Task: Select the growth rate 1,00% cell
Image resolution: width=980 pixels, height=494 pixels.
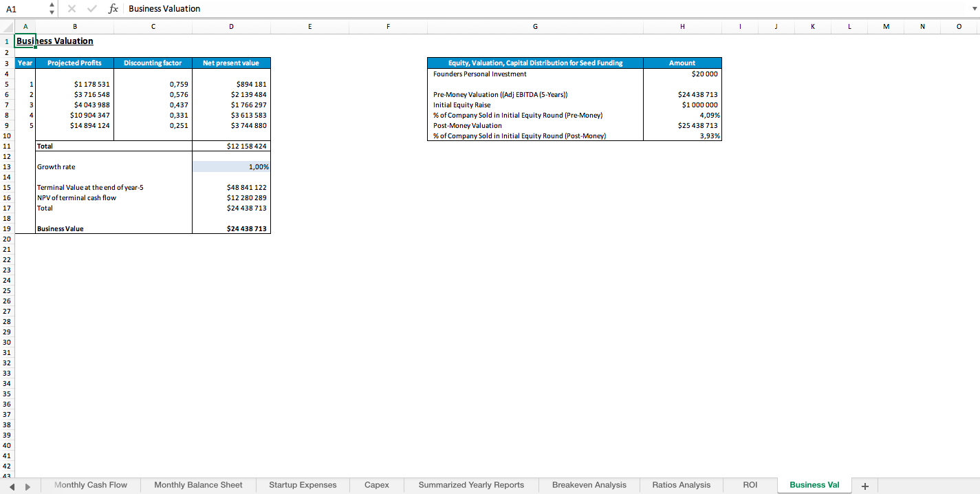Action: pyautogui.click(x=231, y=167)
